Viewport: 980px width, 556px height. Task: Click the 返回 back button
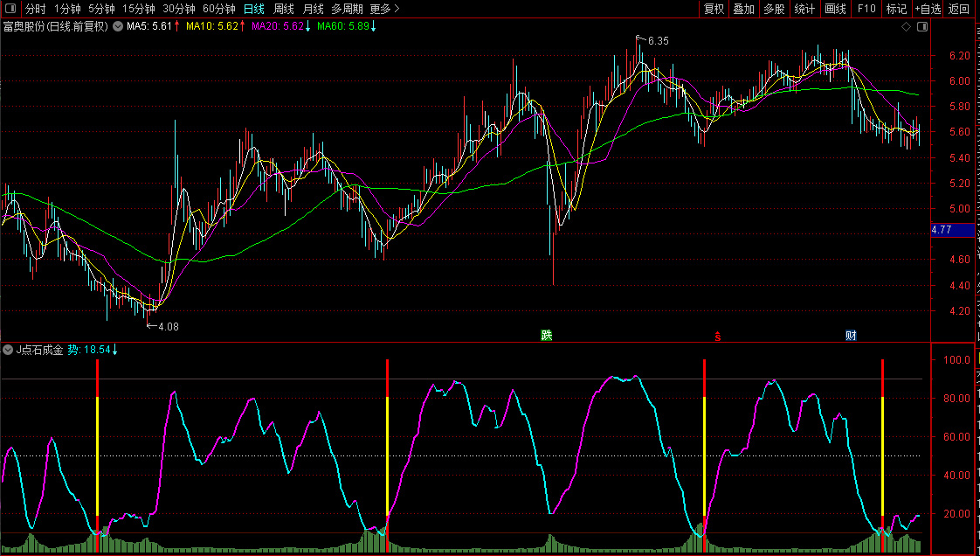959,9
